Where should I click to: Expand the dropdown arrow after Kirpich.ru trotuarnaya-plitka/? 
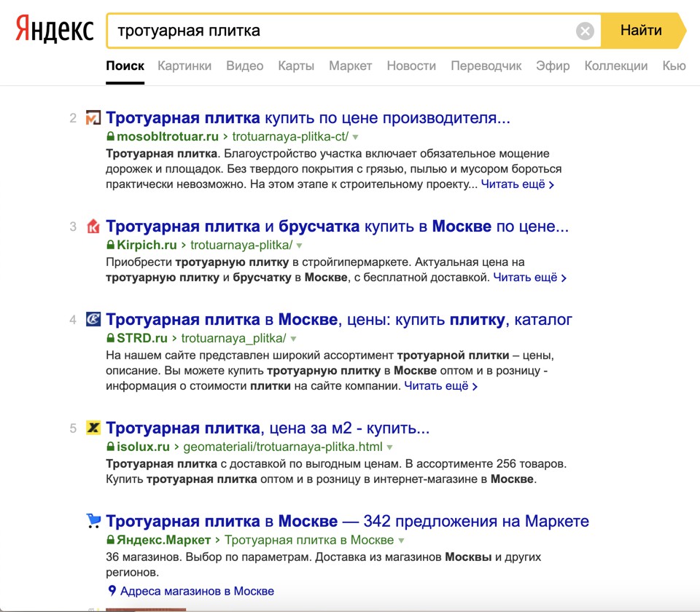pos(299,246)
